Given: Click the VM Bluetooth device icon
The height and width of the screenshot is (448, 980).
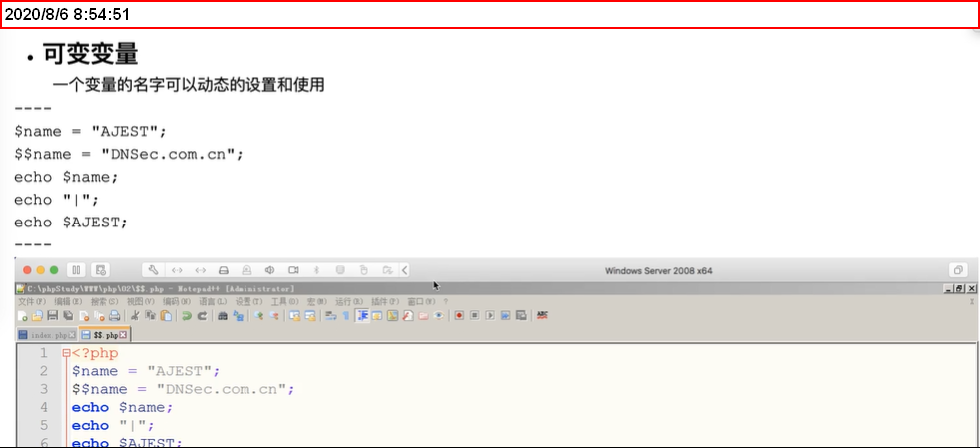Looking at the screenshot, I should tap(316, 270).
